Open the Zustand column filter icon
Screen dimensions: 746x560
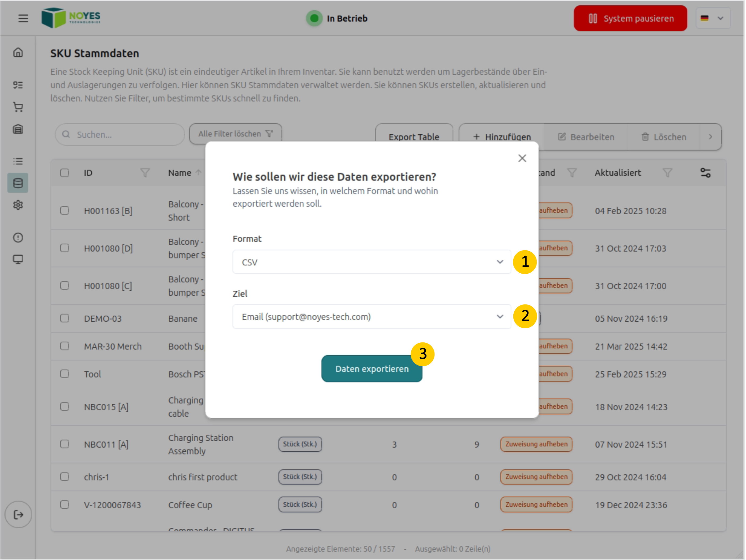click(572, 173)
